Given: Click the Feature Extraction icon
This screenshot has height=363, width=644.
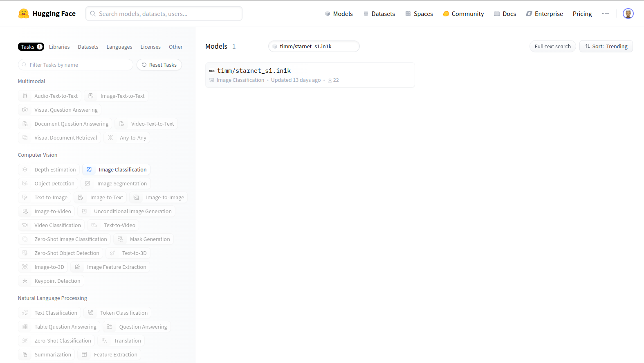Looking at the screenshot, I should click(x=84, y=354).
